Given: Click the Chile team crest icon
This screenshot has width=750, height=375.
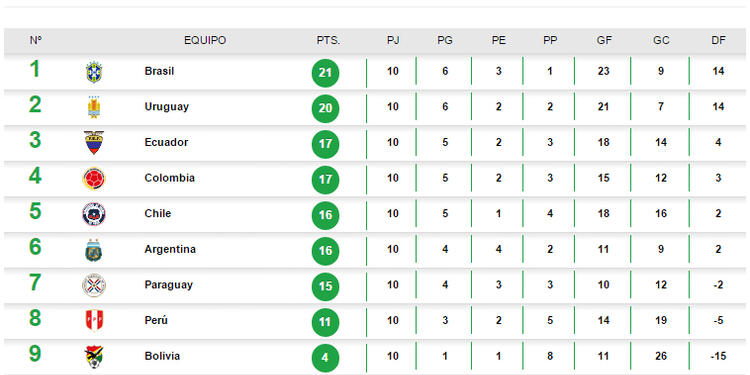Looking at the screenshot, I should click(x=94, y=214).
